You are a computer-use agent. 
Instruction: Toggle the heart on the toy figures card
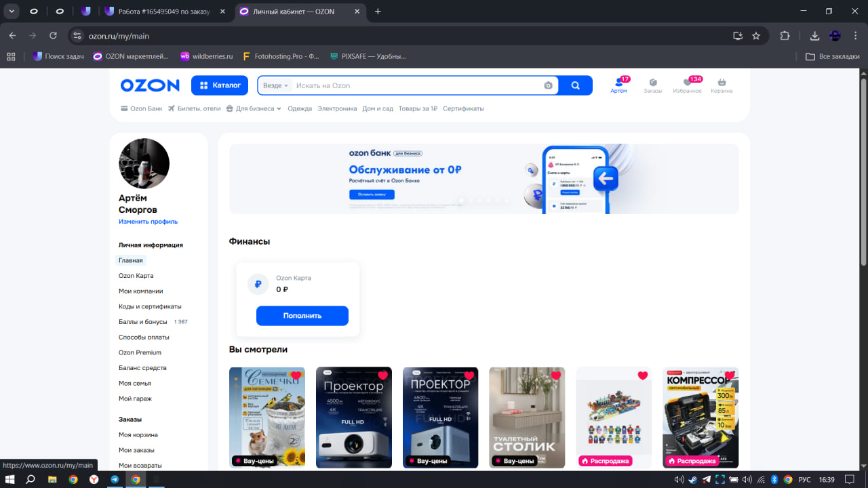[x=643, y=375]
